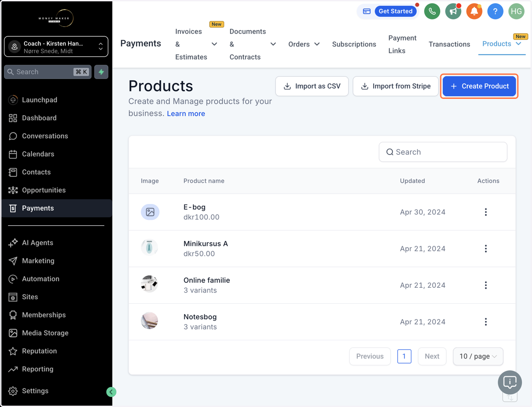Viewport: 532px width, 407px height.
Task: Focus the products Search field
Action: pyautogui.click(x=443, y=152)
